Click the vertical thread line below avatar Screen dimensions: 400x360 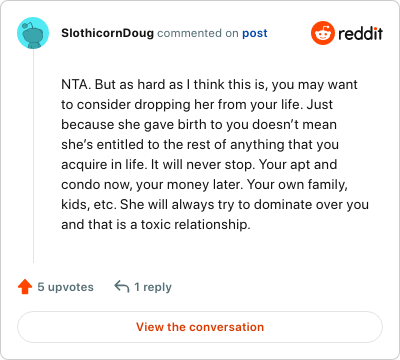click(33, 156)
